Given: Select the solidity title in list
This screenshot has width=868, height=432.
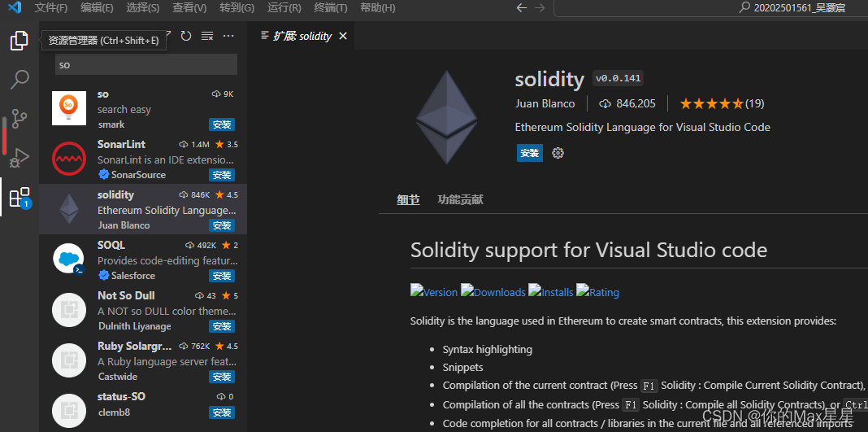Looking at the screenshot, I should (x=115, y=195).
